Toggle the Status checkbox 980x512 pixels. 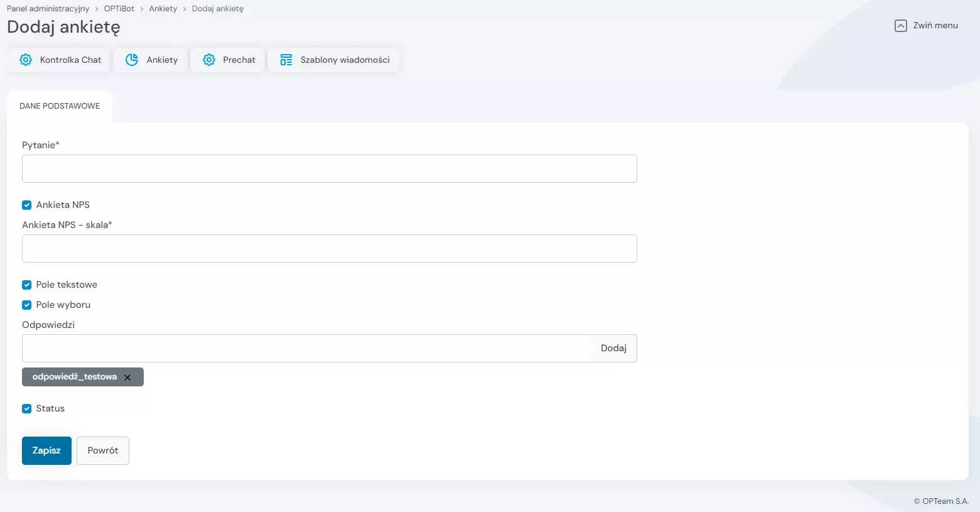coord(26,408)
